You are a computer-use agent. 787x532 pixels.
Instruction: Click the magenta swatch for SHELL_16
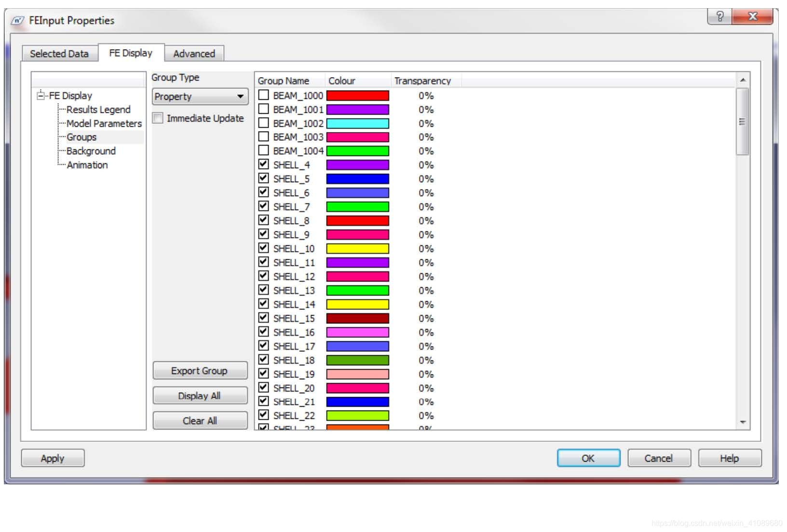358,332
